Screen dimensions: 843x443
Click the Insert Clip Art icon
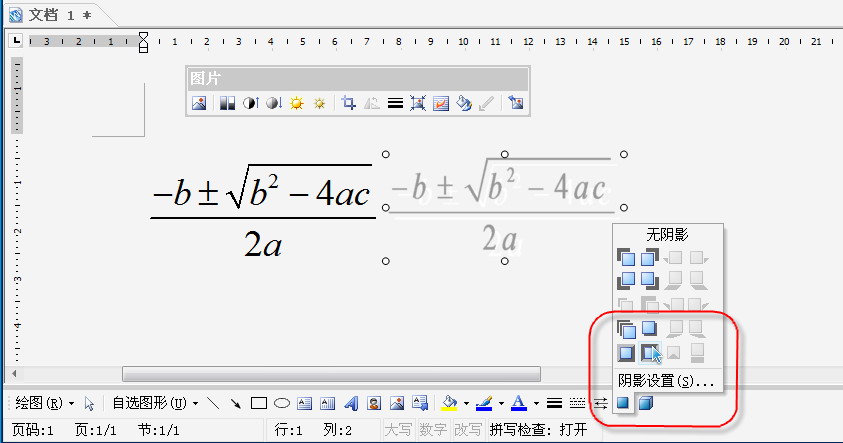[x=374, y=403]
